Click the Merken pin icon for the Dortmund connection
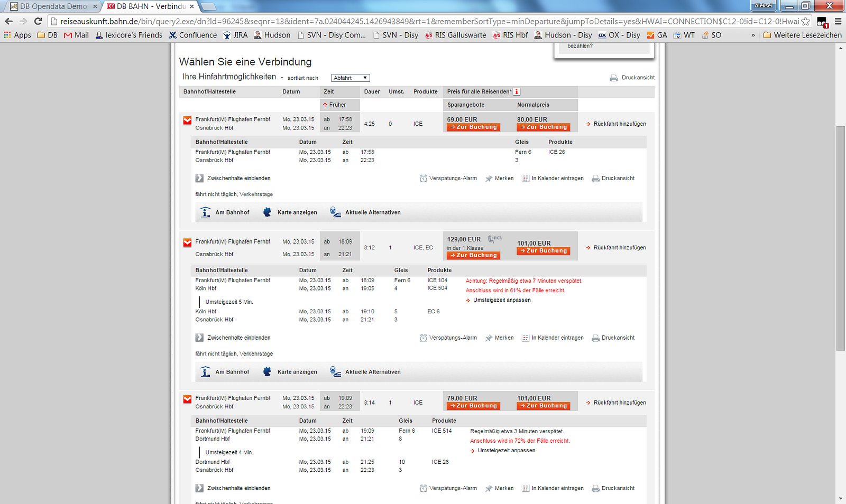Viewport: 846px width, 504px height. click(x=489, y=489)
